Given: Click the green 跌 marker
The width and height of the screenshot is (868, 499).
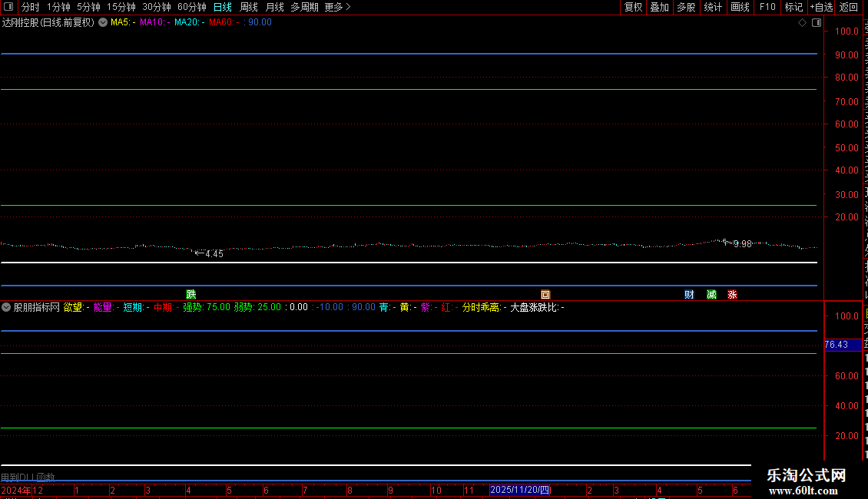Looking at the screenshot, I should coord(191,294).
